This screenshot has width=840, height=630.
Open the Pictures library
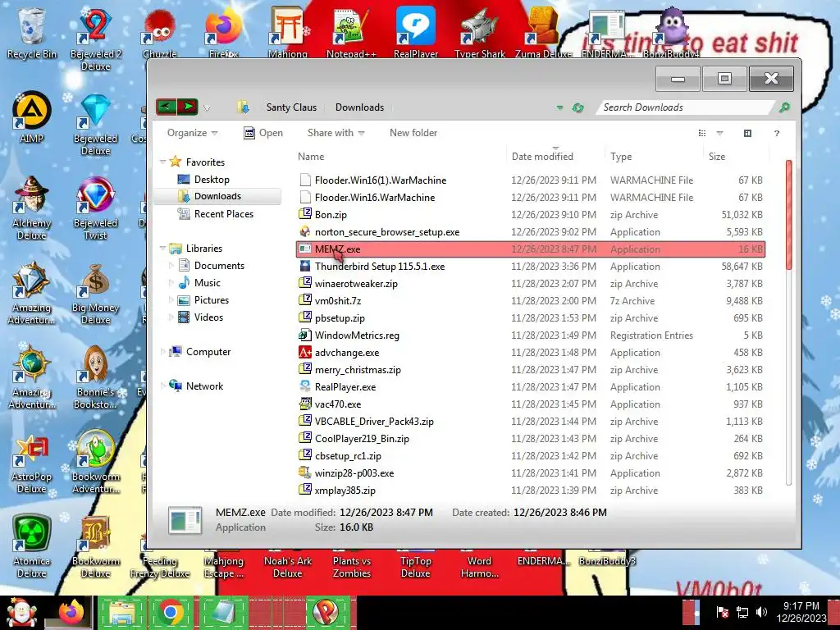(x=211, y=300)
